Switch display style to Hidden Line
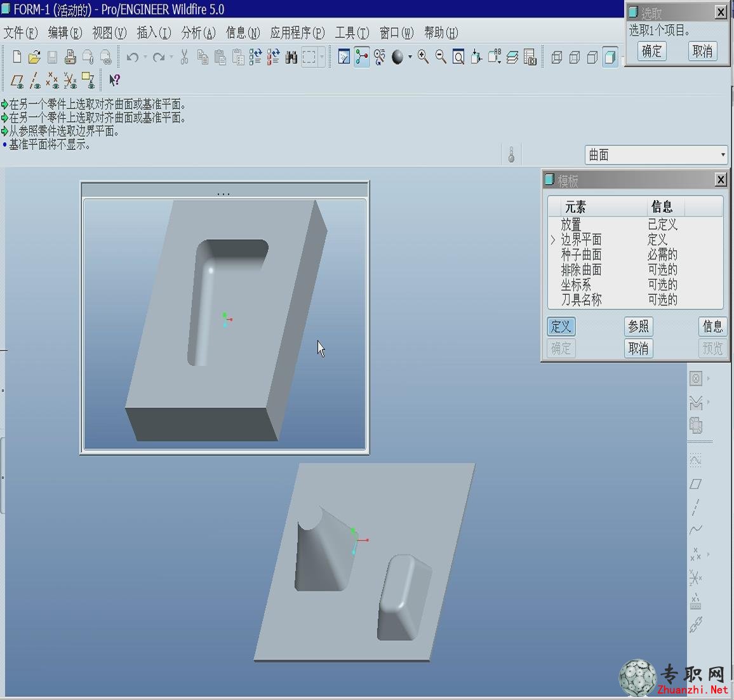 pyautogui.click(x=575, y=57)
